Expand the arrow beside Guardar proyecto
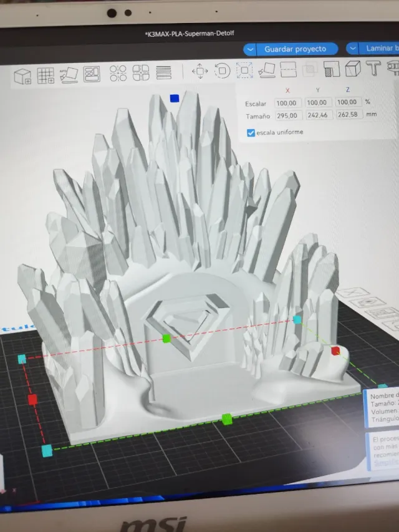399x532 pixels. tap(250, 49)
